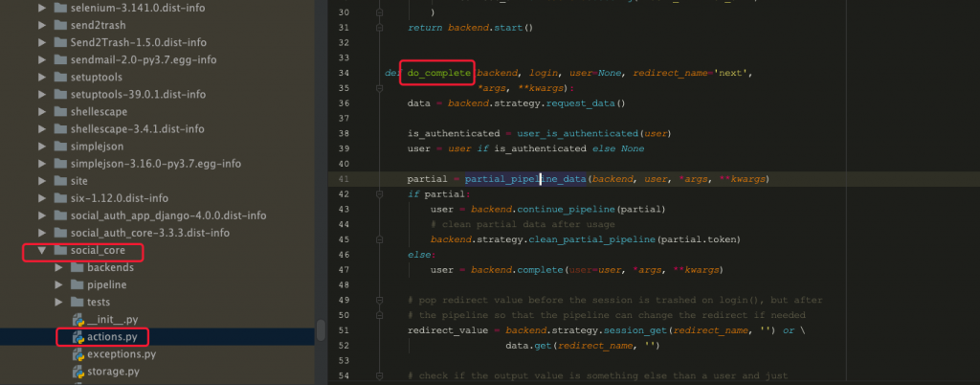Collapse the social_core folder
The image size is (980, 385).
click(x=41, y=251)
